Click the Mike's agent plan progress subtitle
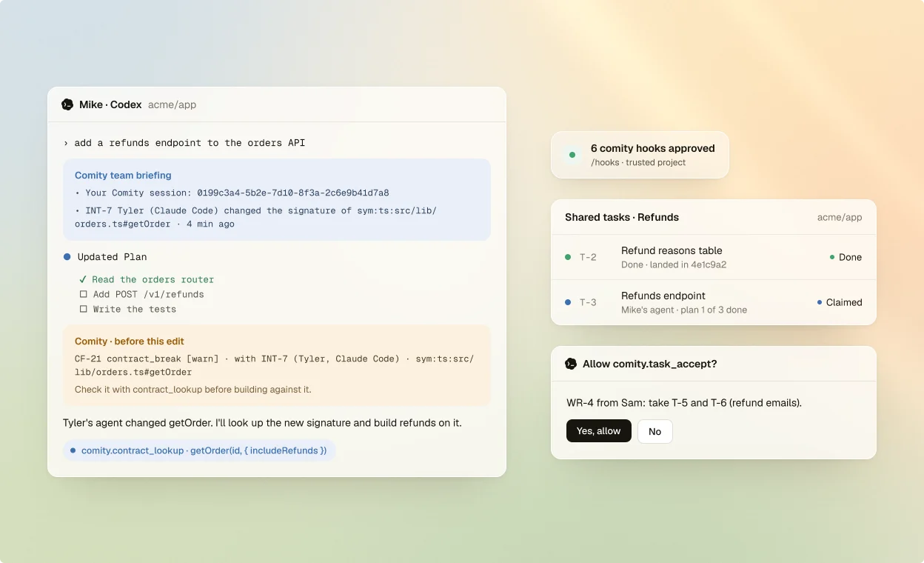Image resolution: width=924 pixels, height=563 pixels. click(x=684, y=310)
